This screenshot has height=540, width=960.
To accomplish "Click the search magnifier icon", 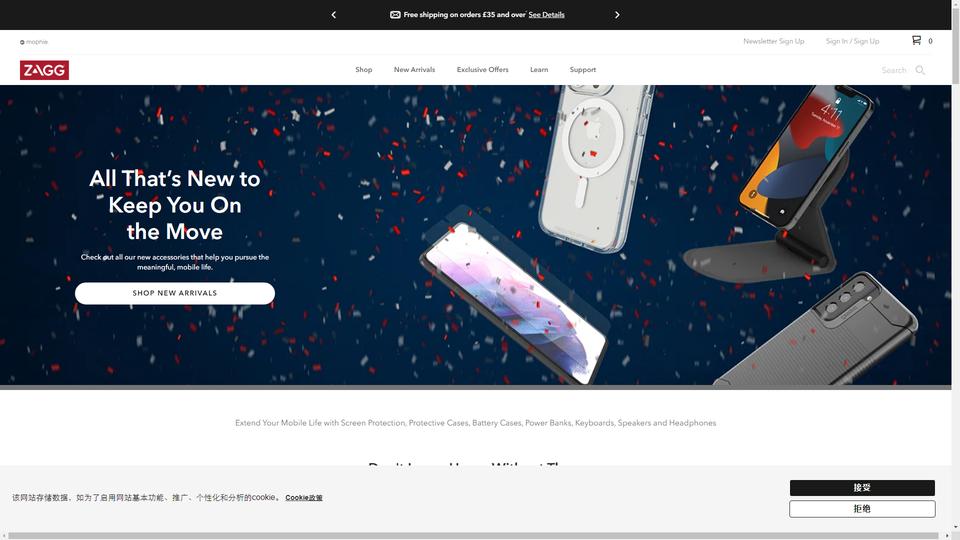I will pyautogui.click(x=920, y=70).
